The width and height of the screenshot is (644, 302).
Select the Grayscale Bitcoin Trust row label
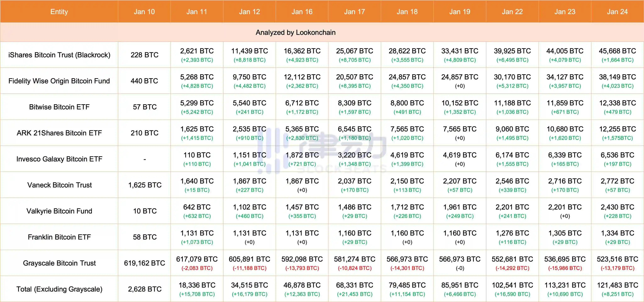pyautogui.click(x=59, y=263)
